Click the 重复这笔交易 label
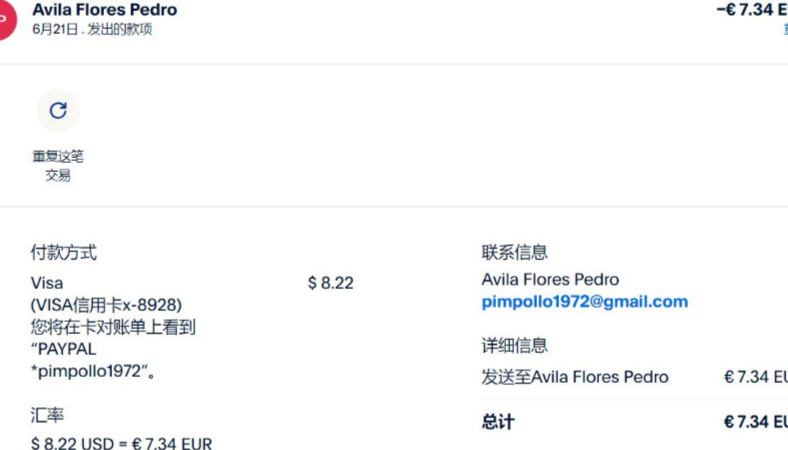Image resolution: width=788 pixels, height=450 pixels. coord(58,166)
